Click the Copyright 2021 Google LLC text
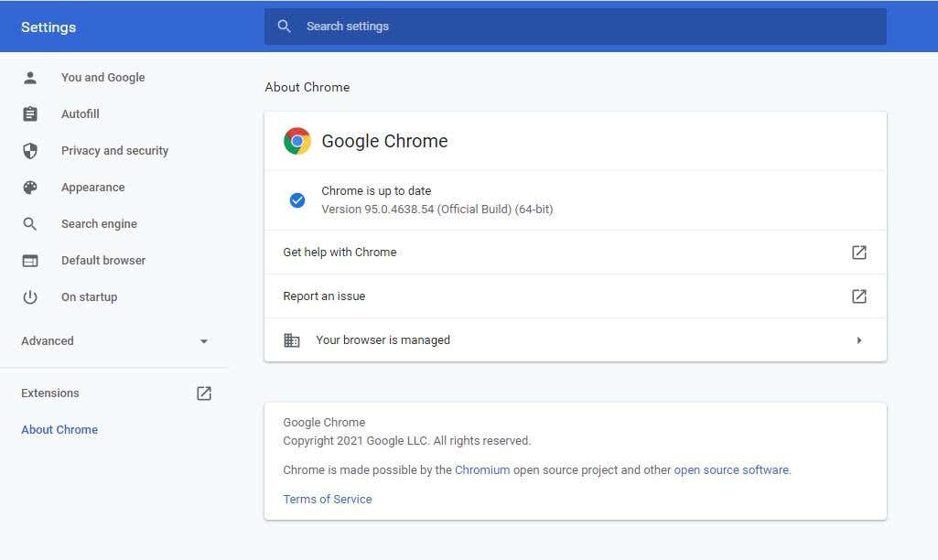 click(407, 440)
